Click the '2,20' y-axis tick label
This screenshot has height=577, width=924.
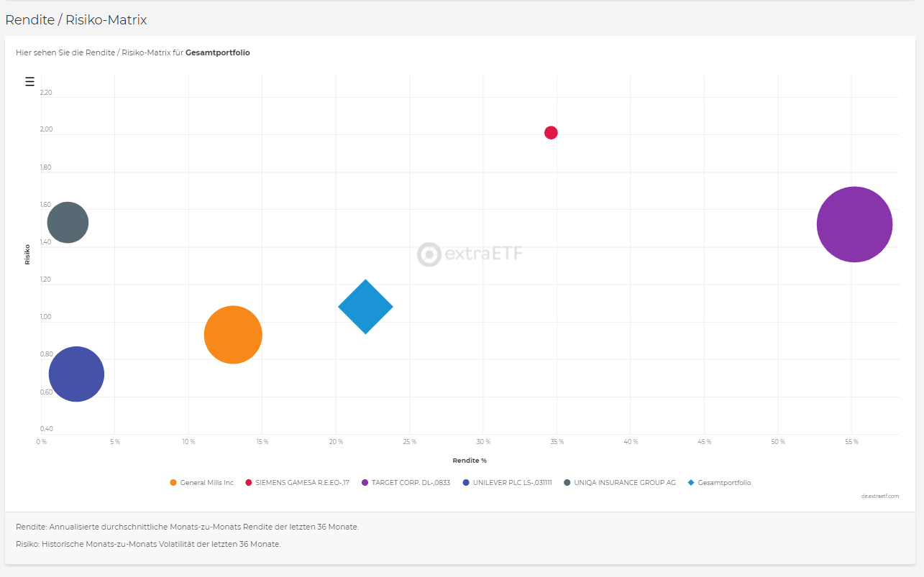click(46, 93)
